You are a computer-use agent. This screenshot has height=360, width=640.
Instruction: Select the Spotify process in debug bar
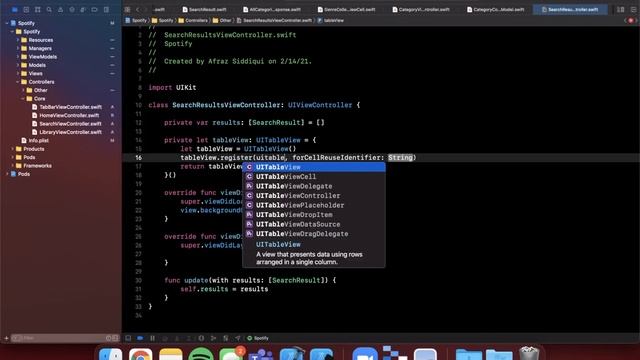258,338
